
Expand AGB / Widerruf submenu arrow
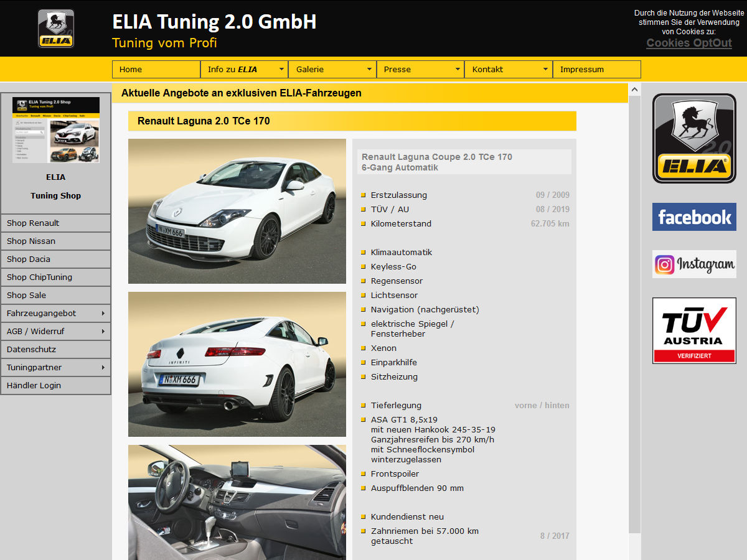103,332
